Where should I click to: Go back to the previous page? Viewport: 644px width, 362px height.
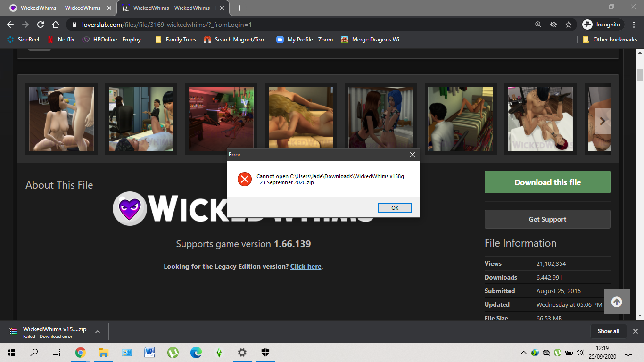[10, 25]
